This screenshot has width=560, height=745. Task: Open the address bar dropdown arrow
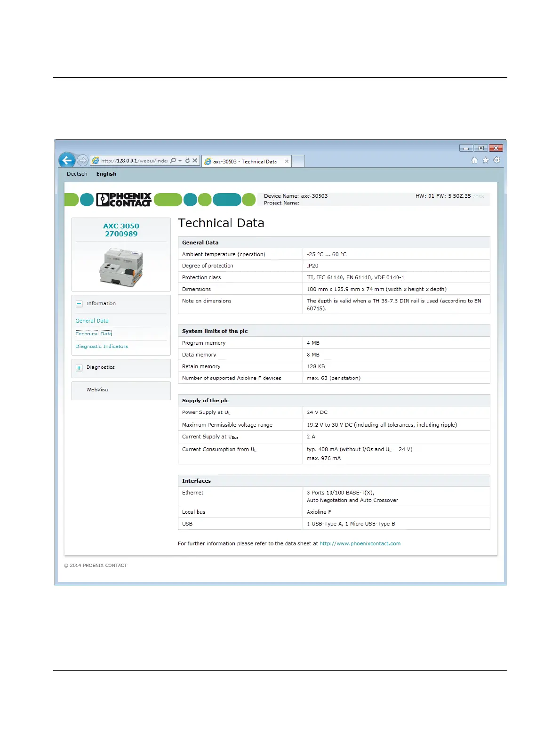(180, 161)
